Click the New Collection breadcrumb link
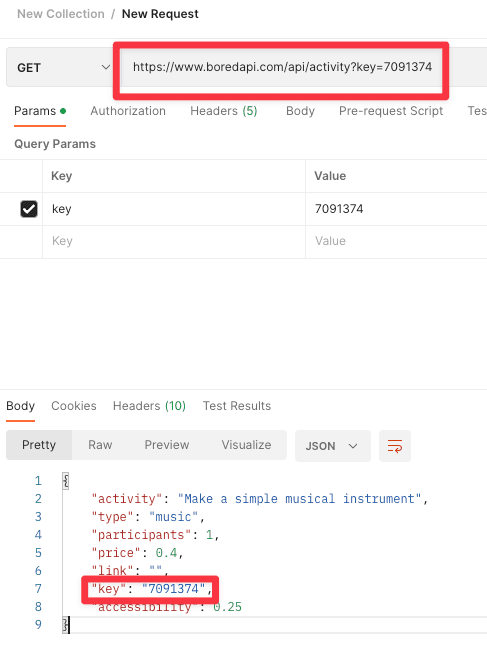This screenshot has height=650, width=487. (x=61, y=14)
